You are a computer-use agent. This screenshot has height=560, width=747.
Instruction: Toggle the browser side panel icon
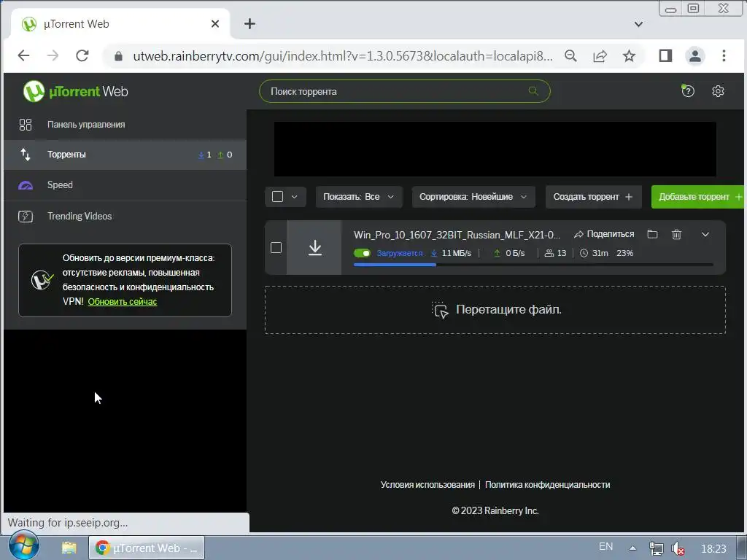665,55
